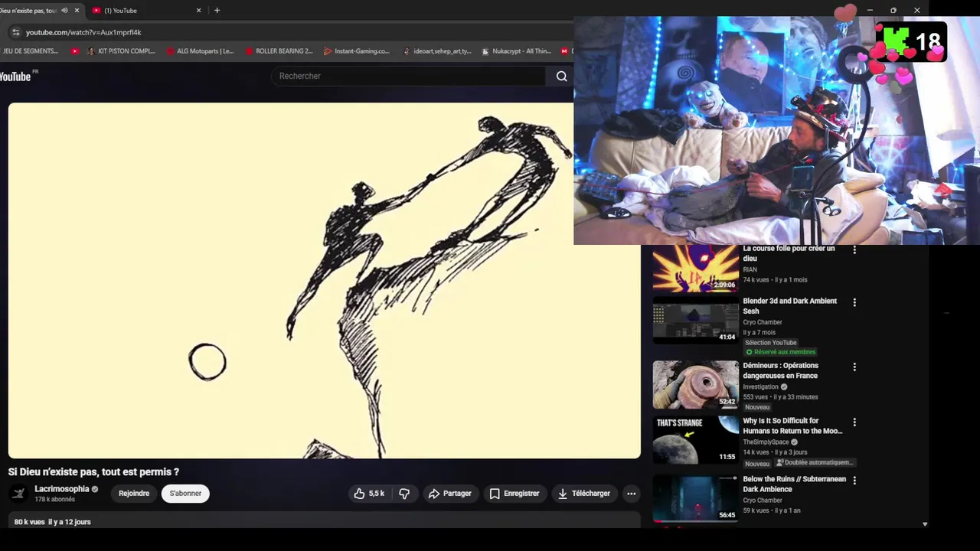Open options for Blender 3d Sesh video

[854, 302]
